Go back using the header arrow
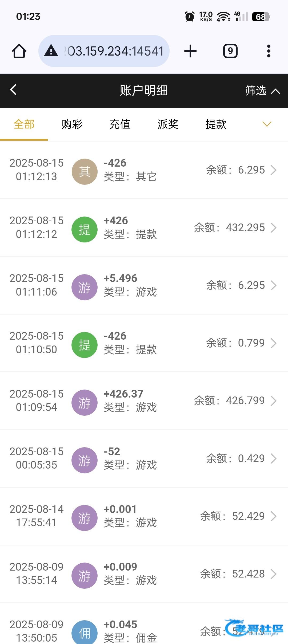The image size is (288, 644). click(x=13, y=90)
